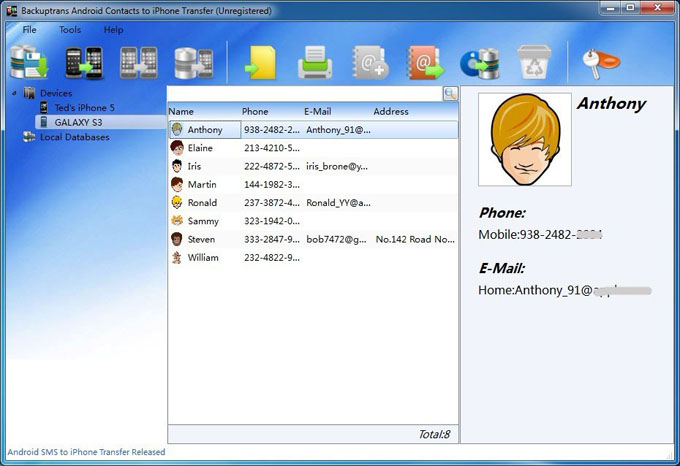Click William's avatar icon
680x466 pixels.
click(177, 257)
